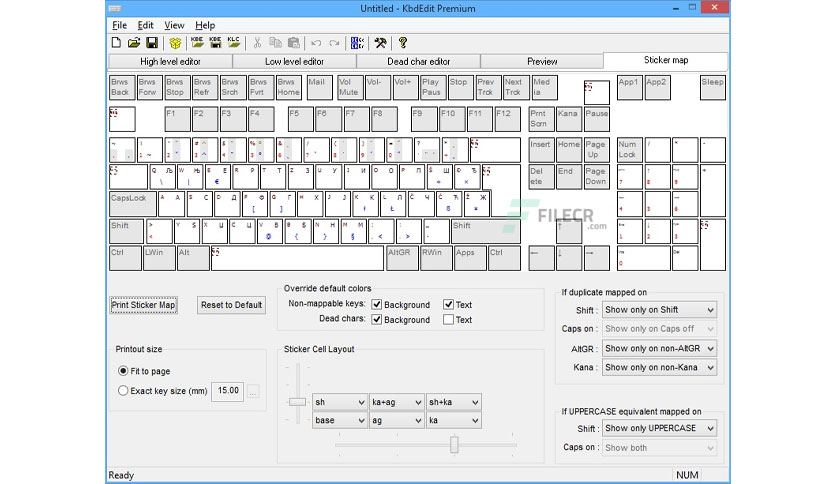Click the Print Sticker Map button
The height and width of the screenshot is (484, 836).
[143, 305]
